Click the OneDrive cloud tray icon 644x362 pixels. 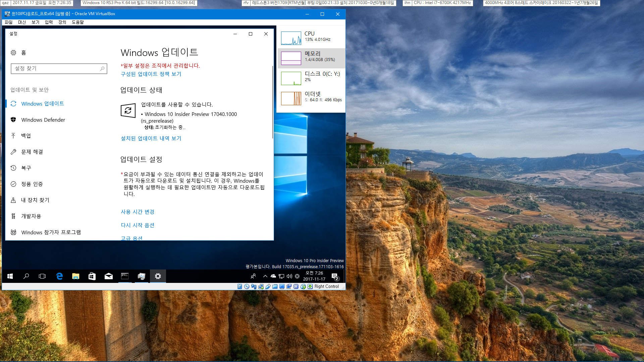273,276
